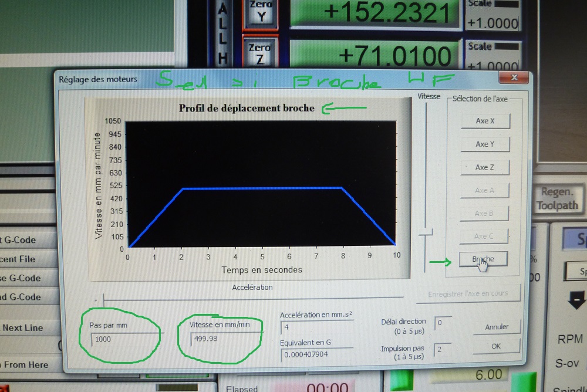Select the Equivalent en G field
The width and height of the screenshot is (587, 392).
pos(316,354)
